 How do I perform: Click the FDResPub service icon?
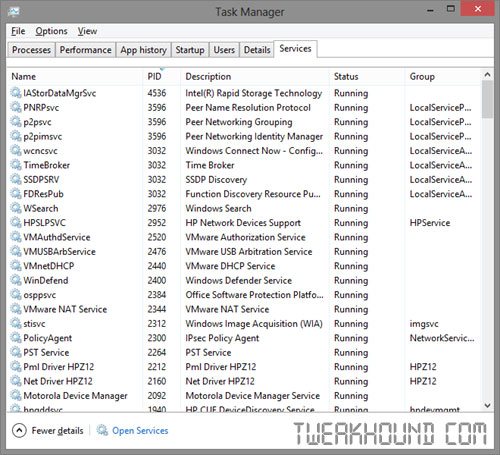pyautogui.click(x=16, y=193)
